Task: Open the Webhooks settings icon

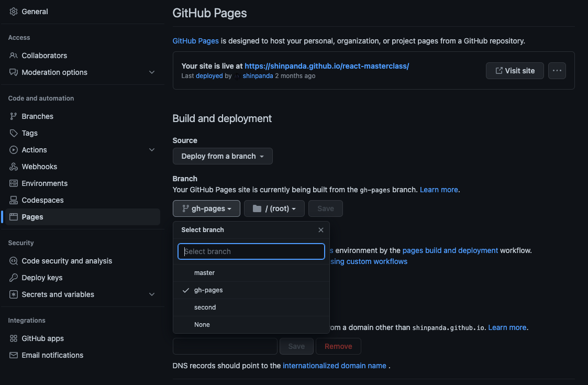Action: coord(14,167)
